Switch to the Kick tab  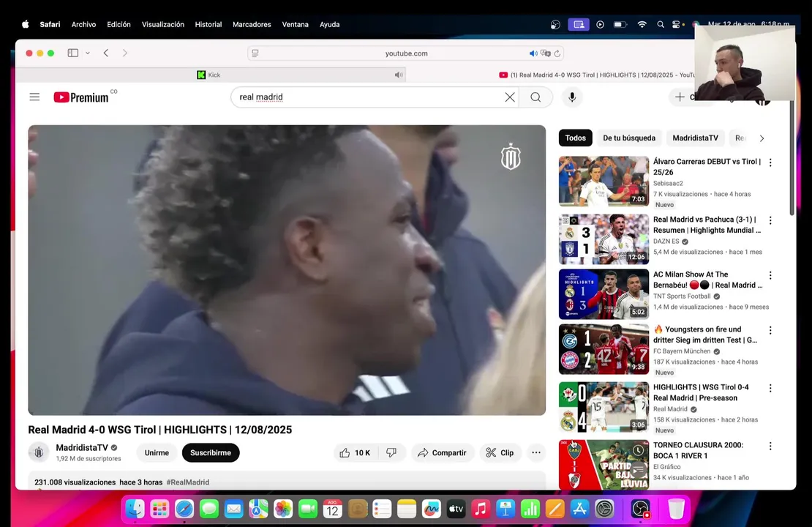210,75
